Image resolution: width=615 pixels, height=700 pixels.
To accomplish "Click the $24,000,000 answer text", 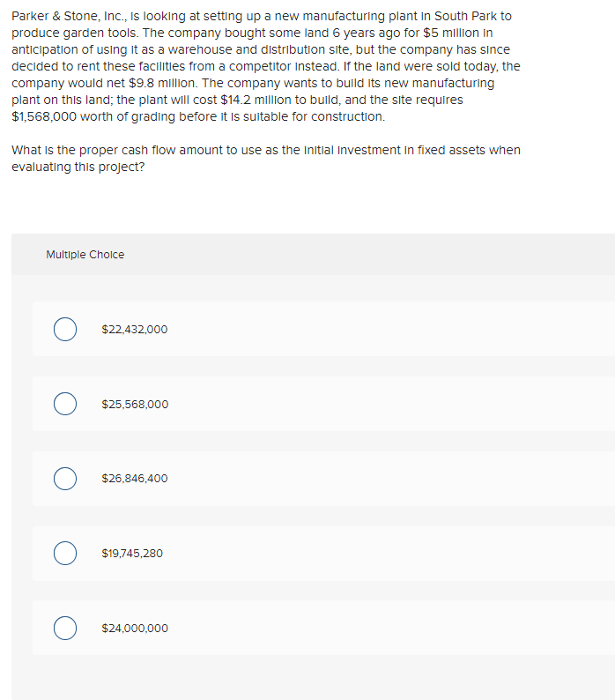I will point(134,629).
